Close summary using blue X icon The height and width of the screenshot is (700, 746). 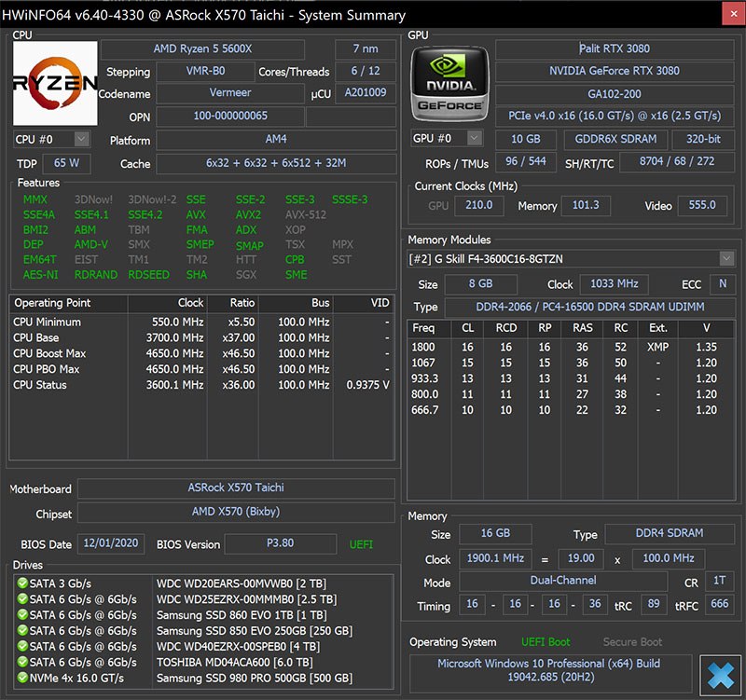tap(720, 675)
